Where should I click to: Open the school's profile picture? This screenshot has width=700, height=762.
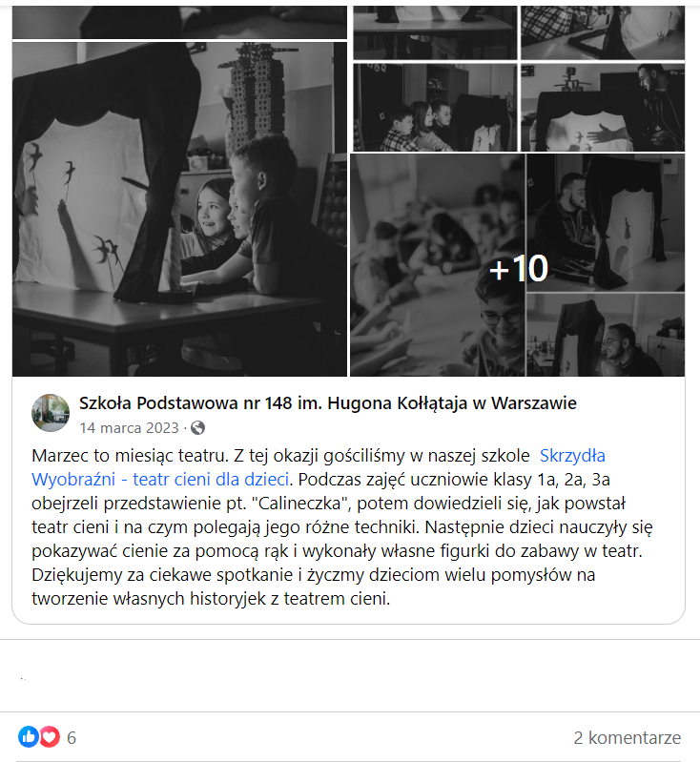click(x=51, y=413)
